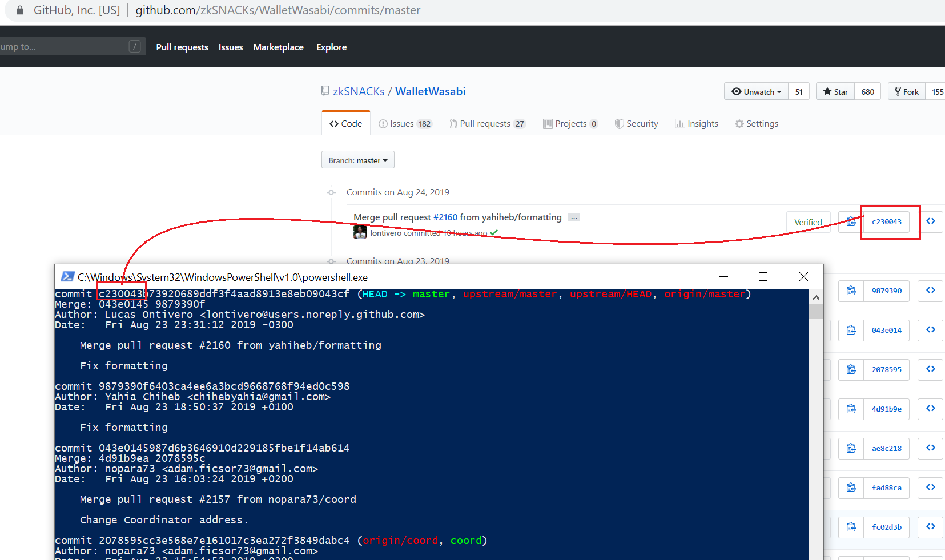Browse repository at commit 9879390

click(x=931, y=291)
